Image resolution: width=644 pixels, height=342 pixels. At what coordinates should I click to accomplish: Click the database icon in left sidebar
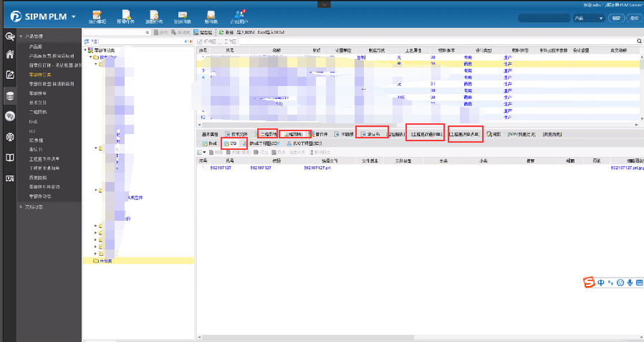pos(10,95)
